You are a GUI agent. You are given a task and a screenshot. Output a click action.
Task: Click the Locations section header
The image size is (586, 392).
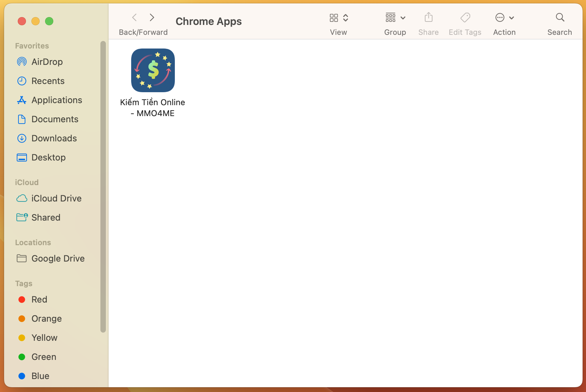click(x=33, y=242)
